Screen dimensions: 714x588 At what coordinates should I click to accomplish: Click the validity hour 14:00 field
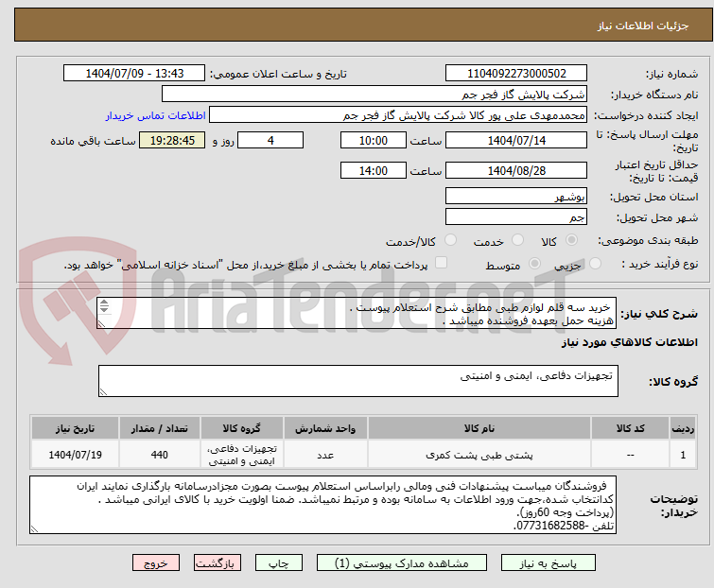pyautogui.click(x=373, y=171)
